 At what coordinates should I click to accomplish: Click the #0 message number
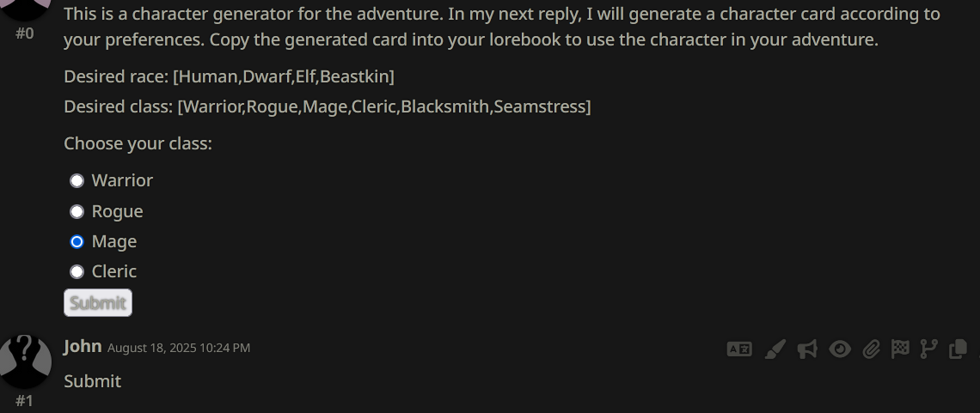[24, 33]
